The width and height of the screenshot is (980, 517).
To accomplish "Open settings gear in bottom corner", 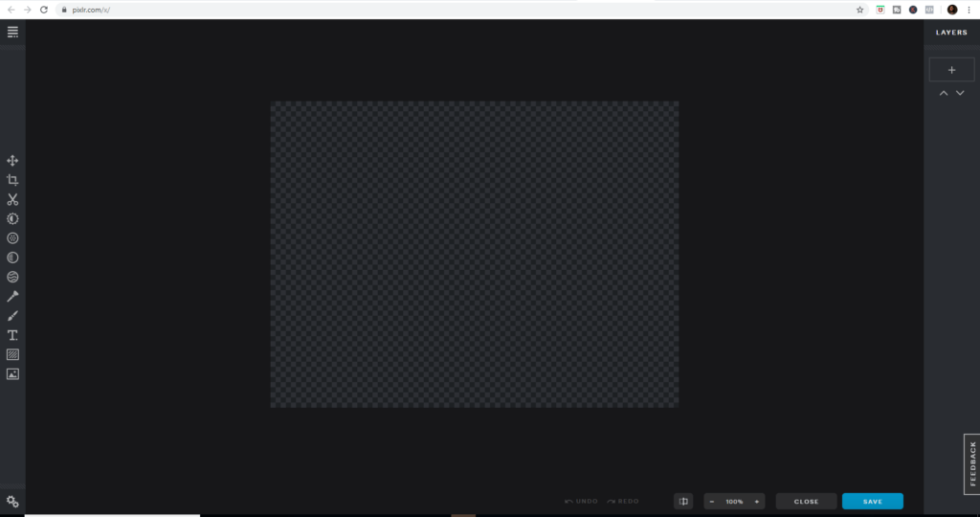I will [x=12, y=501].
